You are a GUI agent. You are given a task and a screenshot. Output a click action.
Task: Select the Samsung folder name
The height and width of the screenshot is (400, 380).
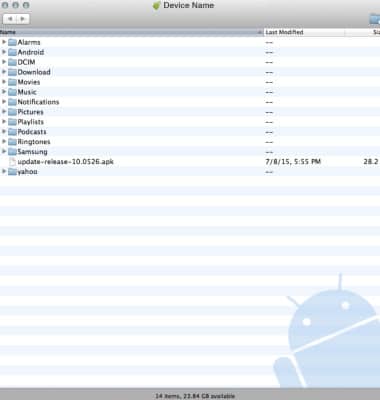(x=32, y=152)
